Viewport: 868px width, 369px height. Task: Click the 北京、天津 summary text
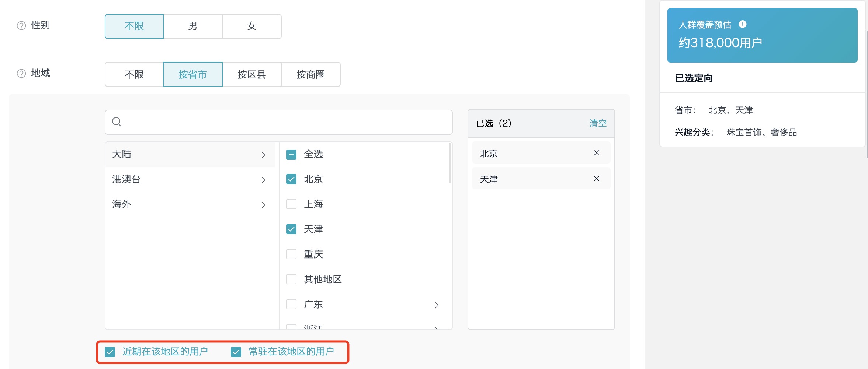(731, 110)
